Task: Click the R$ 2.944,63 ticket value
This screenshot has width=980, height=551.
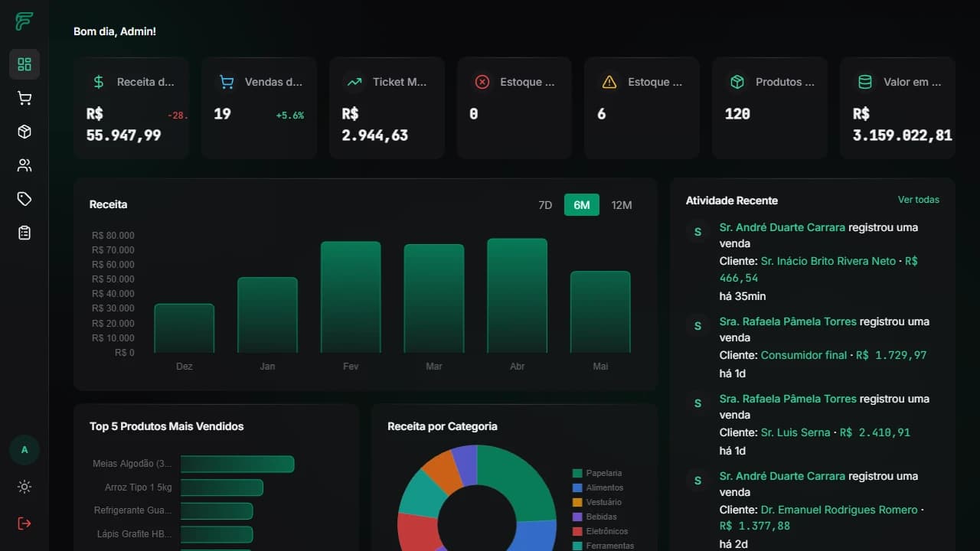Action: [375, 125]
